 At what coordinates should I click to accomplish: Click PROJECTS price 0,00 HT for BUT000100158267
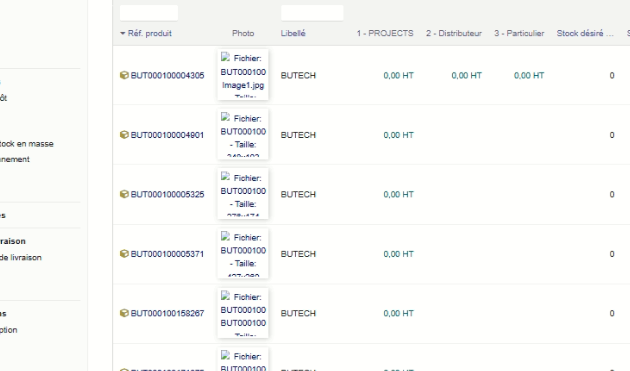[x=399, y=313]
